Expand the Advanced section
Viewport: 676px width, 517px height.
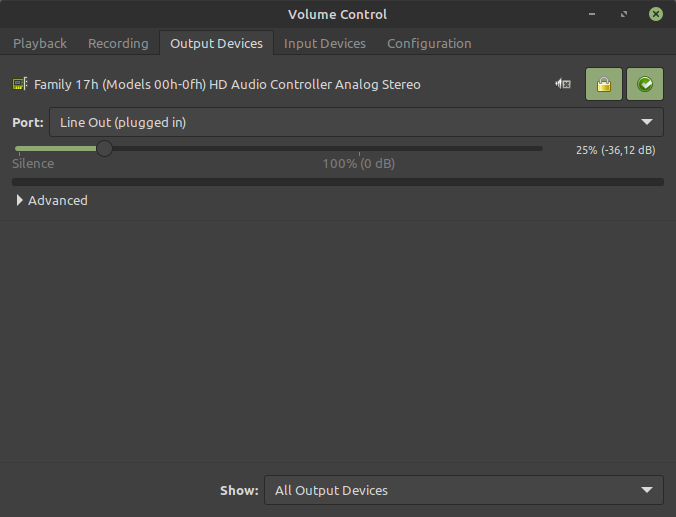[x=52, y=200]
